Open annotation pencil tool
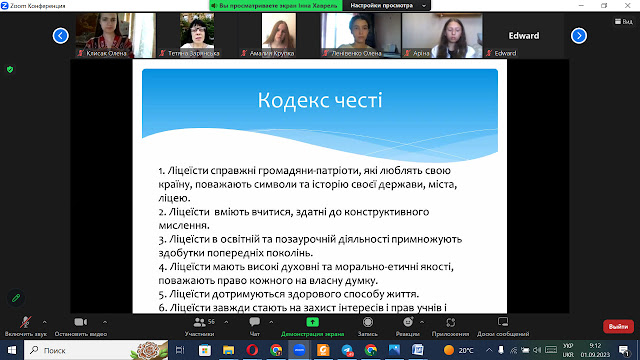The width and height of the screenshot is (640, 360). pyautogui.click(x=16, y=298)
